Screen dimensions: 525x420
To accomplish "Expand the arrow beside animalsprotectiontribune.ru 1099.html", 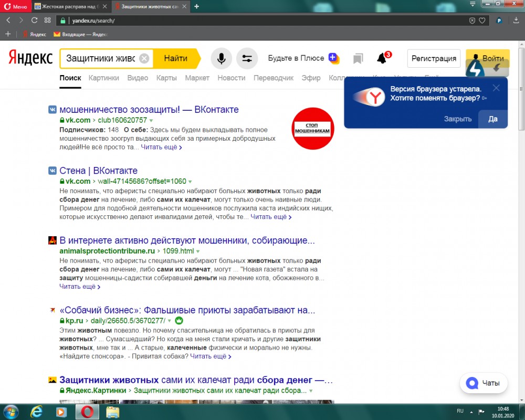I will [198, 251].
